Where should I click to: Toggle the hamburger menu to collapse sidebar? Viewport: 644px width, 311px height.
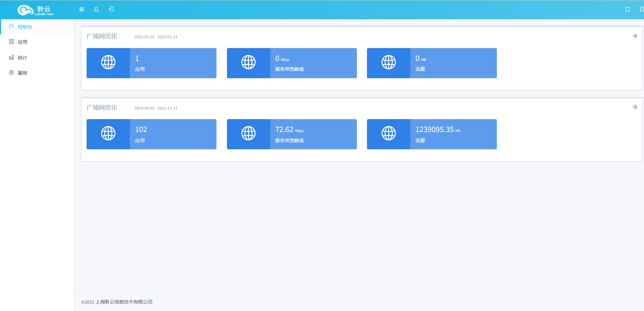click(x=82, y=9)
